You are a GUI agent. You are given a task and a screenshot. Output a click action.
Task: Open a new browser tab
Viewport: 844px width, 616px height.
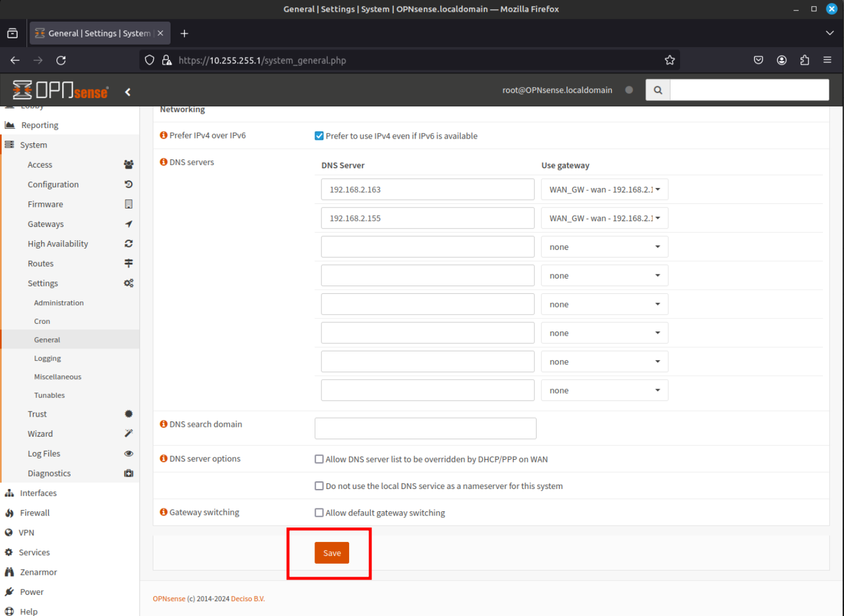coord(185,34)
